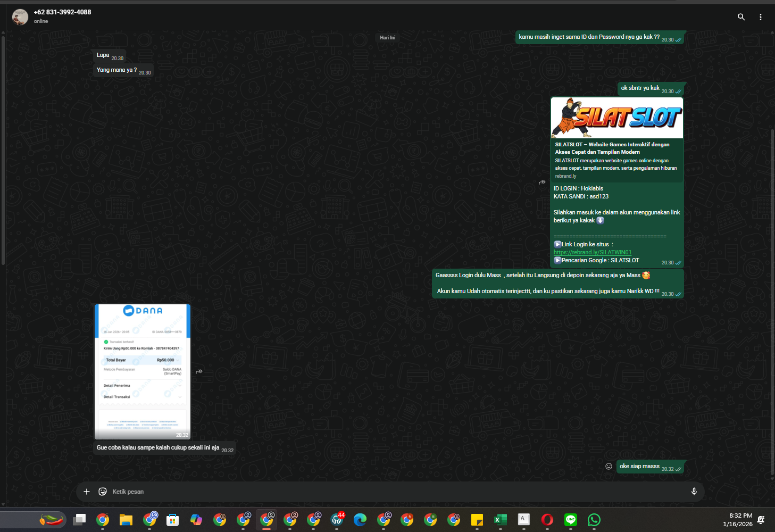The width and height of the screenshot is (775, 532).
Task: Open the SILATSLOT link preview card
Action: 617,139
